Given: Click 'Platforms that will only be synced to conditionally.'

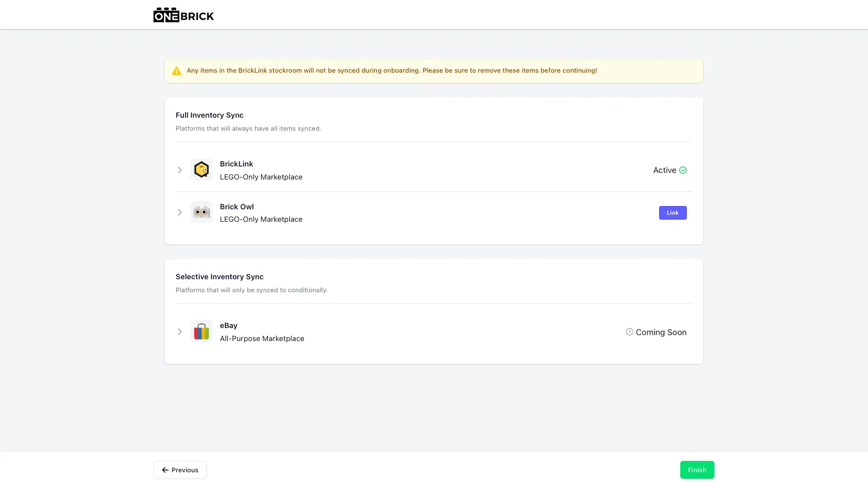Looking at the screenshot, I should coord(252,290).
